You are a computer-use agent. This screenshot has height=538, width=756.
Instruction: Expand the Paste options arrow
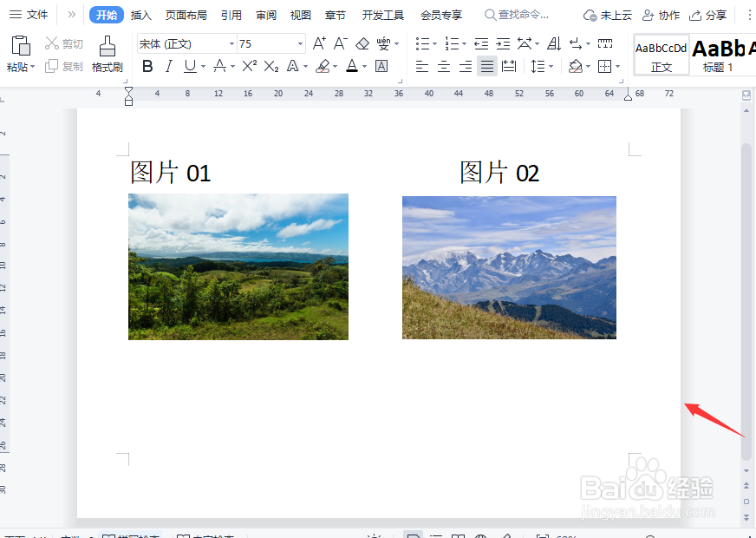pos(33,67)
